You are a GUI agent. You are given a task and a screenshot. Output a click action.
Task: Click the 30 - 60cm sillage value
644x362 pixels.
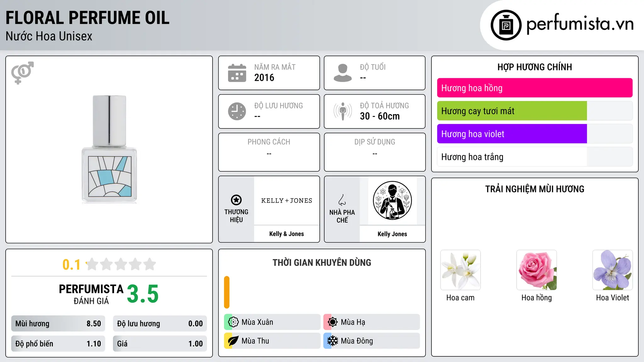tap(380, 116)
